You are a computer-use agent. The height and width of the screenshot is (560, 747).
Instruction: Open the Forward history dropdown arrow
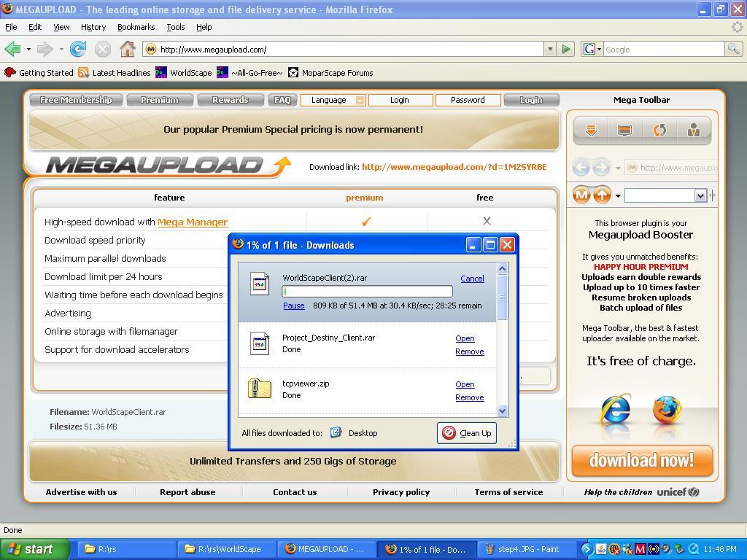[x=61, y=49]
